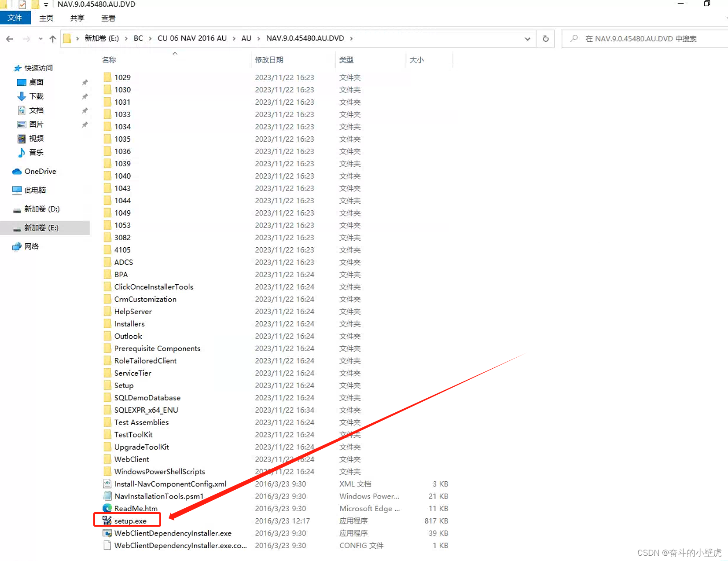728x561 pixels.
Task: Go back with the back arrow
Action: (10, 39)
